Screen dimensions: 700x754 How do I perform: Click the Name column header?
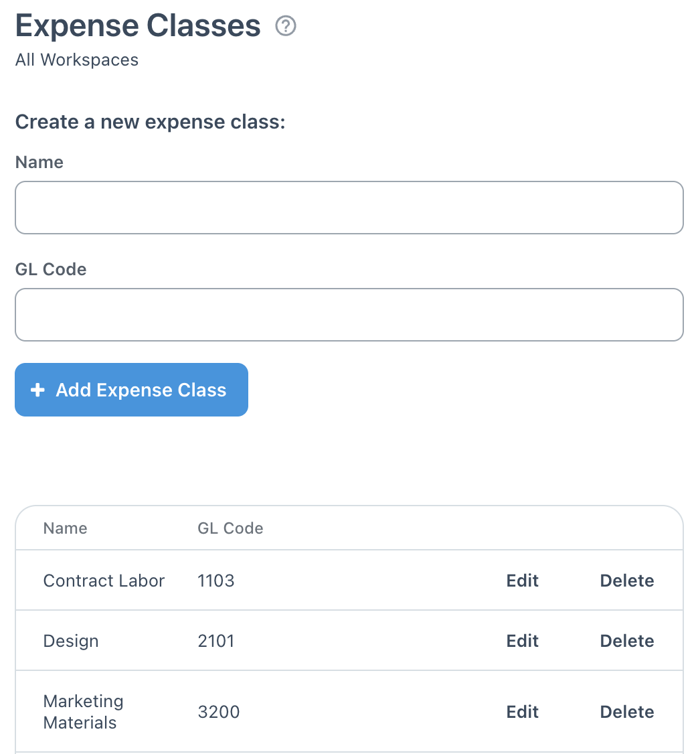[x=66, y=528]
